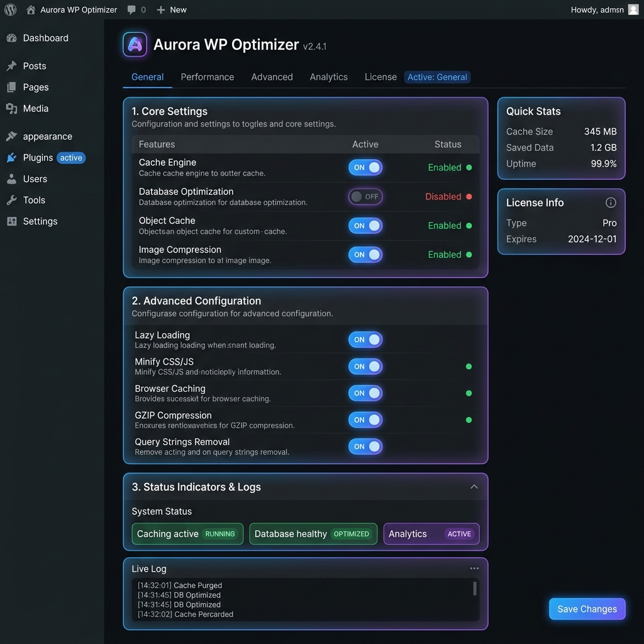644x644 pixels.
Task: Open Dashboard in the sidebar
Action: pyautogui.click(x=45, y=38)
